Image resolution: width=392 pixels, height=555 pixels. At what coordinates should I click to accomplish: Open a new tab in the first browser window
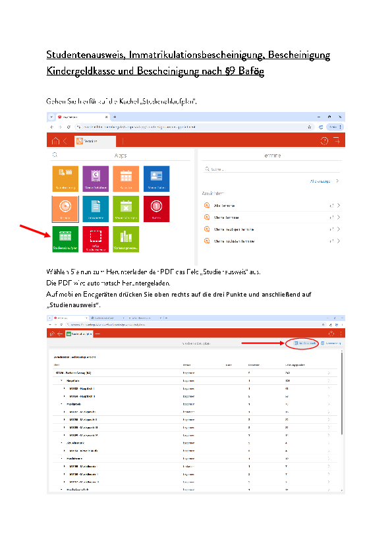coord(115,117)
